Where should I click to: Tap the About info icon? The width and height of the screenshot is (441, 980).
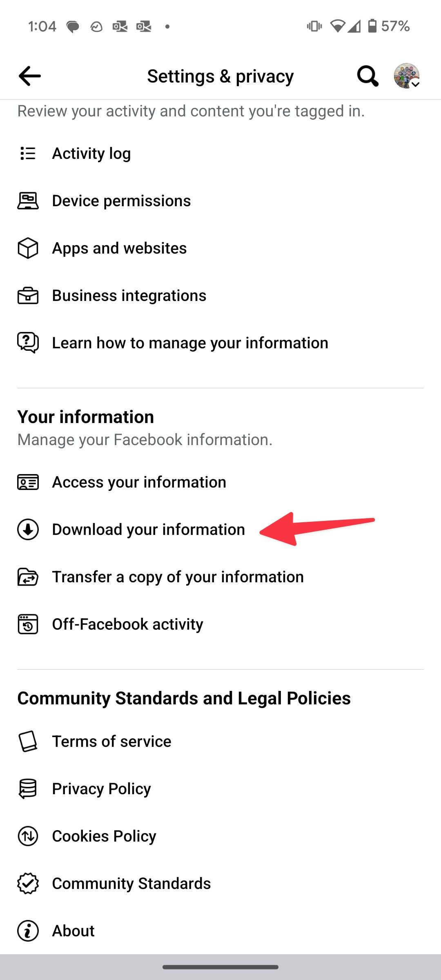(27, 931)
